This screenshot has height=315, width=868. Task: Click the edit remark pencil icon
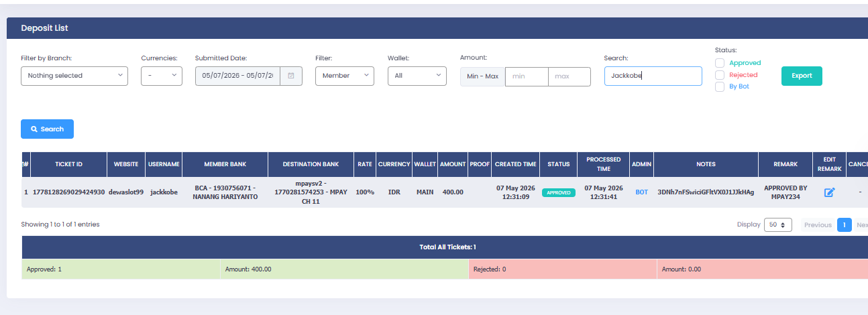pyautogui.click(x=829, y=192)
